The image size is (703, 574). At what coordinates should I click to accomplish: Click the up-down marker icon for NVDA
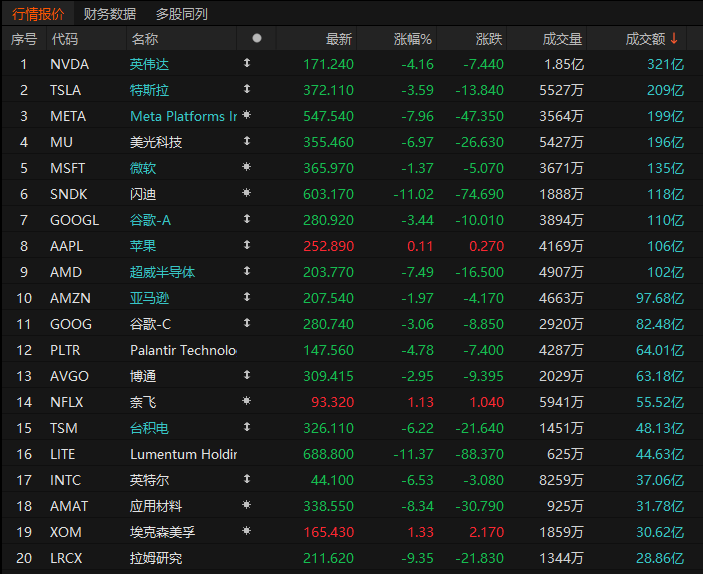(247, 63)
